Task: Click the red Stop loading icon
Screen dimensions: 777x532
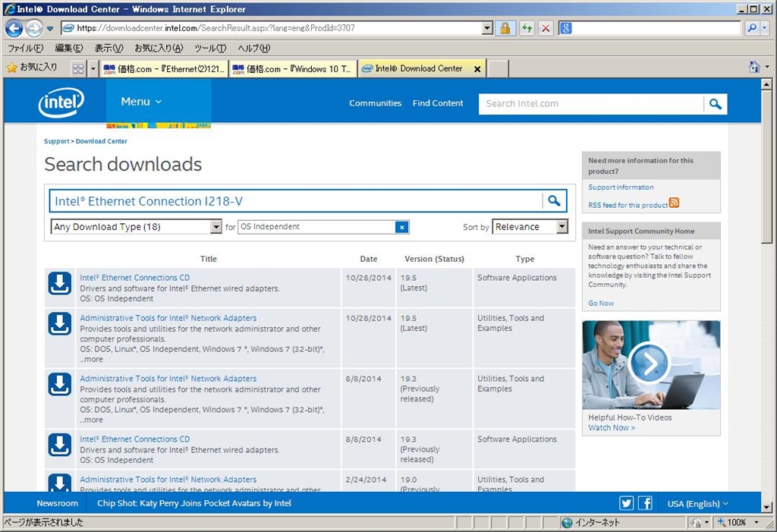Action: (546, 28)
